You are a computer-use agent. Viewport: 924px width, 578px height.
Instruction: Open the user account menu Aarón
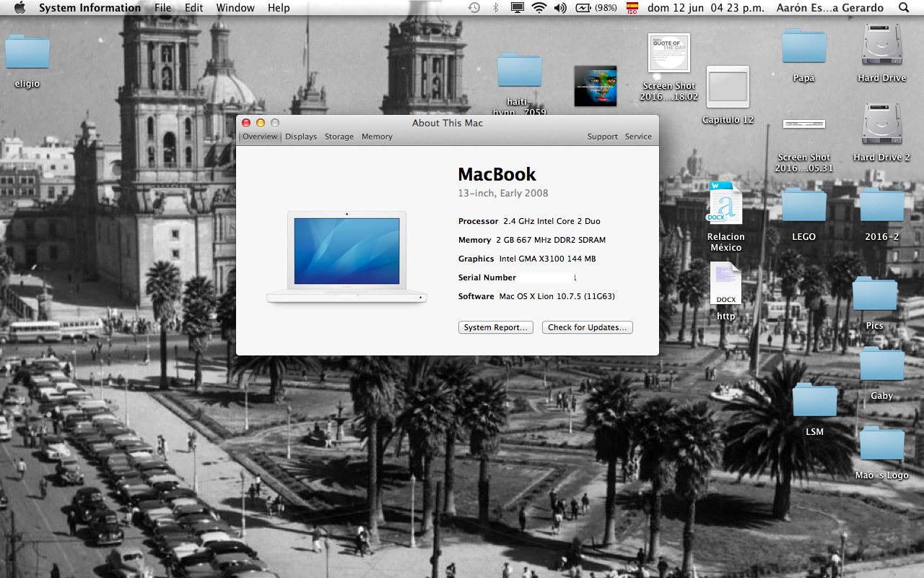point(830,8)
